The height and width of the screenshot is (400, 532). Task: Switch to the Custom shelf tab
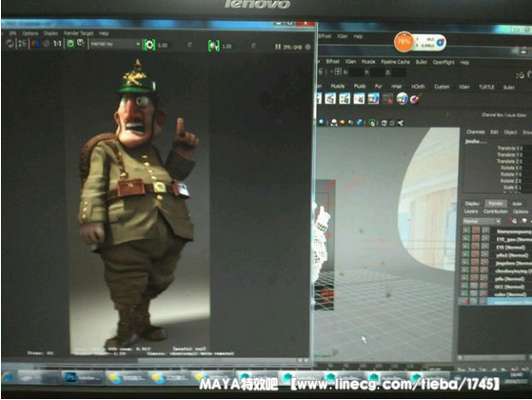(x=442, y=87)
